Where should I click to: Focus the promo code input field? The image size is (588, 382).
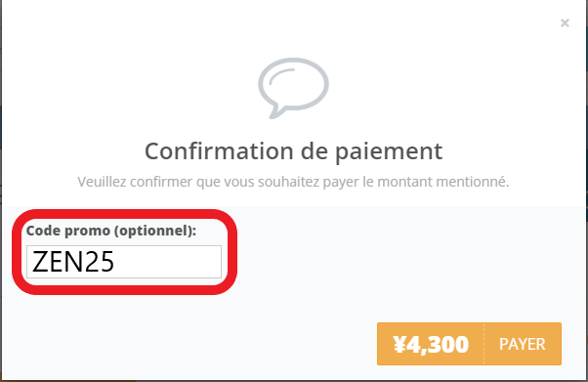click(124, 262)
